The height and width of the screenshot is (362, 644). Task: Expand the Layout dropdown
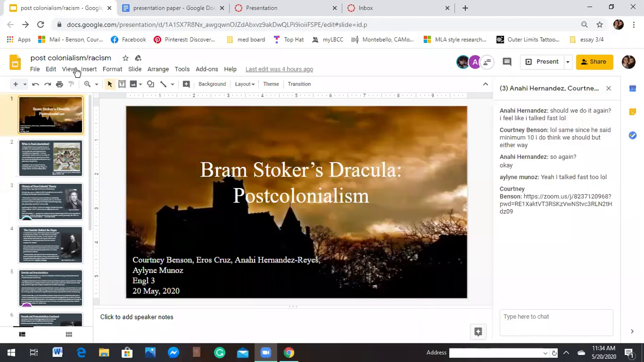point(245,84)
